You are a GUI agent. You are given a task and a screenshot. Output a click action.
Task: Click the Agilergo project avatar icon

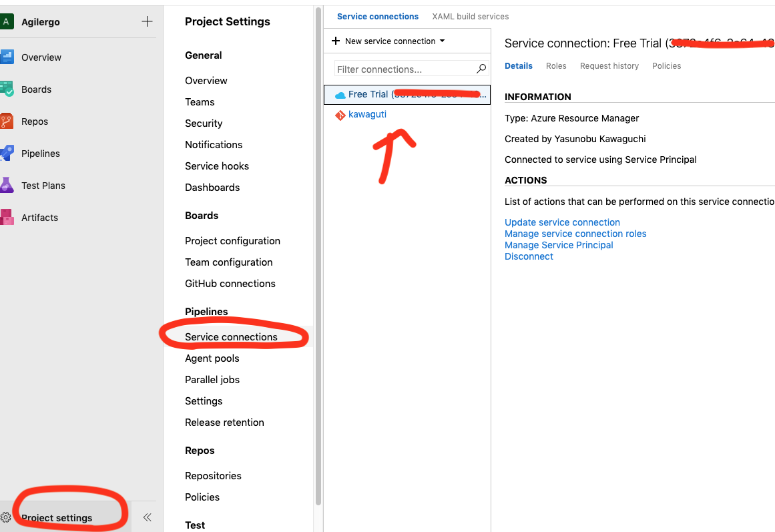tap(7, 22)
